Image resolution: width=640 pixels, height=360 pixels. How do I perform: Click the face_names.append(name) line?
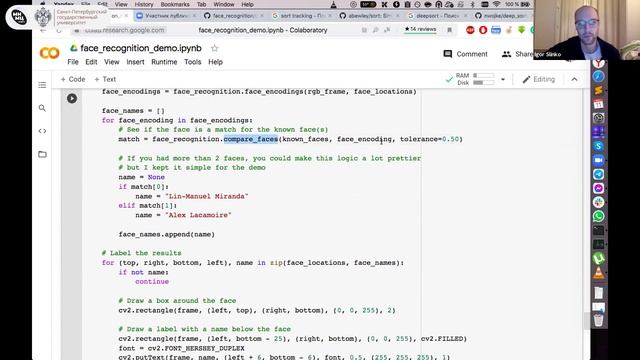(167, 234)
